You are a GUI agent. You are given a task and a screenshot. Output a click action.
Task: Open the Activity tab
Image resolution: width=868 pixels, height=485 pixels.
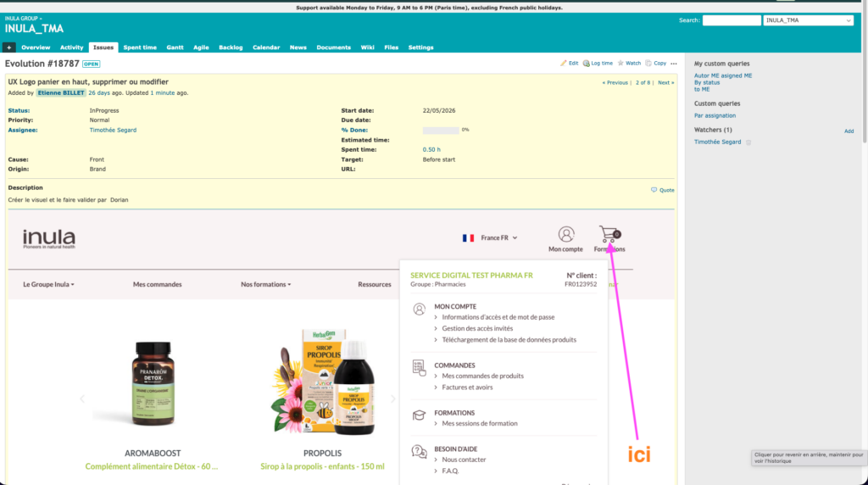71,47
